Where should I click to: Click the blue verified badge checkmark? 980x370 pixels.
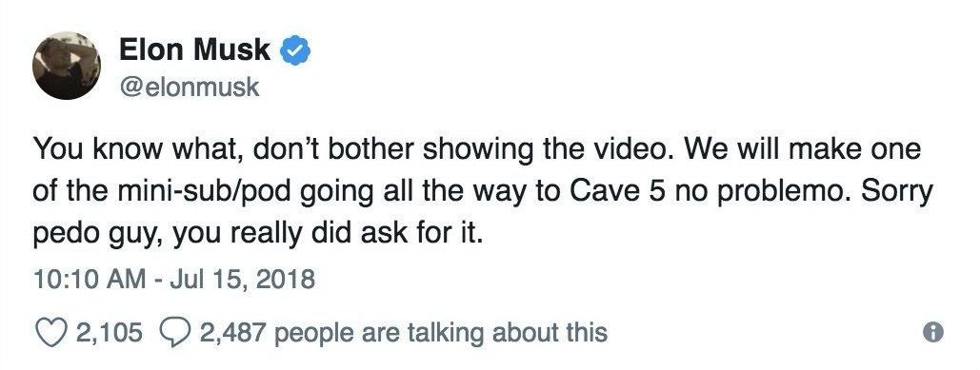295,51
